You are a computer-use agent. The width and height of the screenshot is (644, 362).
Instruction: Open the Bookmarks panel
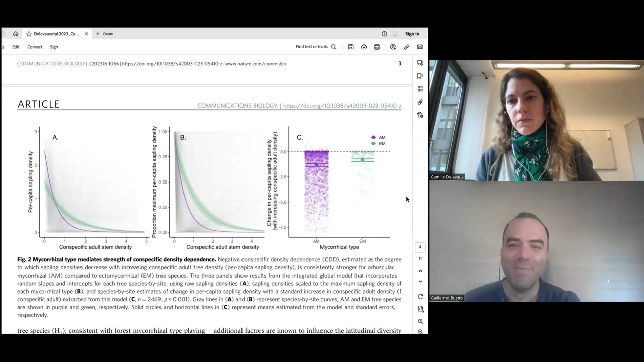(x=420, y=76)
